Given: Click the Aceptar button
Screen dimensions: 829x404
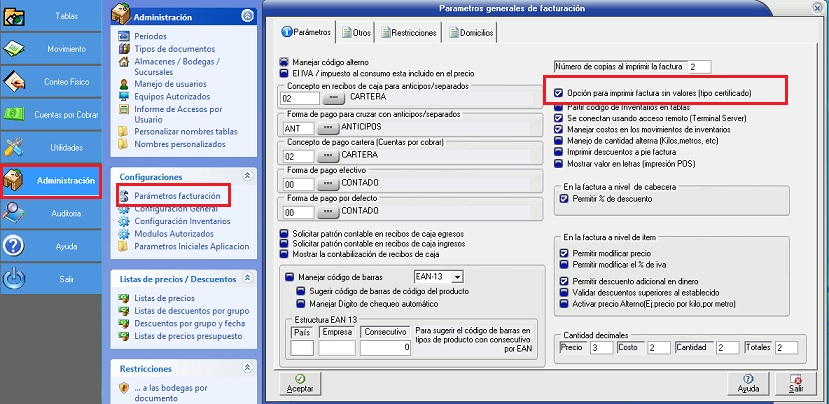Looking at the screenshot, I should (x=300, y=382).
